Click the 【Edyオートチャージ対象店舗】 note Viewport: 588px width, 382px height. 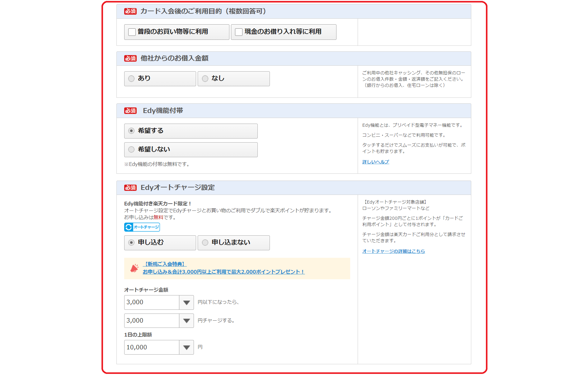tap(395, 202)
